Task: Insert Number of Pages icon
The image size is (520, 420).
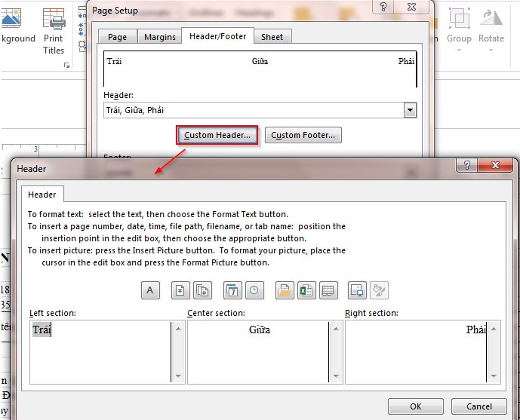Action: 202,290
